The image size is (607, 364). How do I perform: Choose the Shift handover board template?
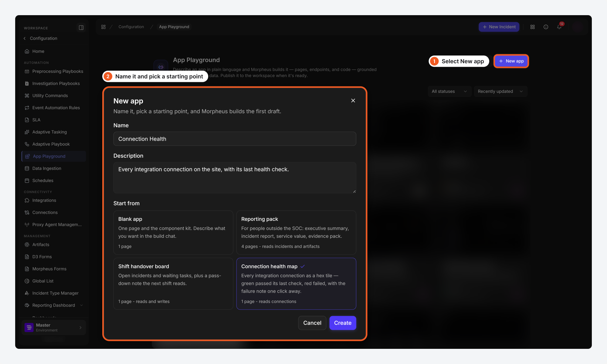click(x=173, y=284)
